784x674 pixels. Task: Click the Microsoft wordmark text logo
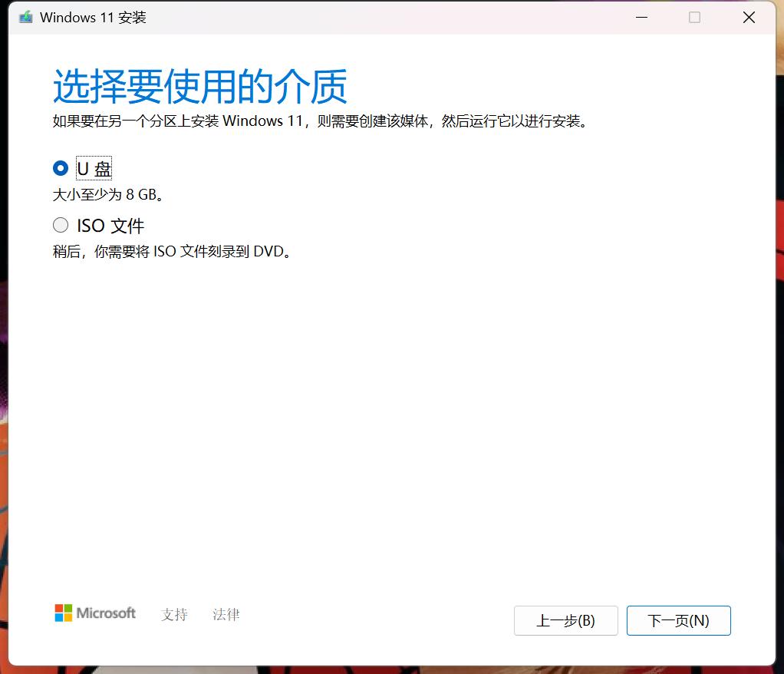coord(105,613)
